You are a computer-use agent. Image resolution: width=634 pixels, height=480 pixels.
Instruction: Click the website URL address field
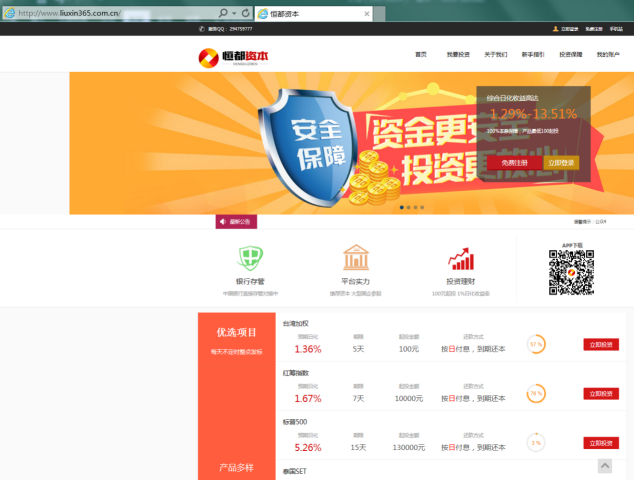point(110,13)
